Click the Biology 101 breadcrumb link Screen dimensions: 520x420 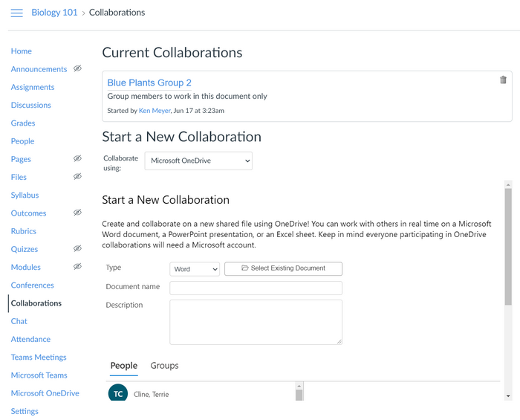pos(54,13)
